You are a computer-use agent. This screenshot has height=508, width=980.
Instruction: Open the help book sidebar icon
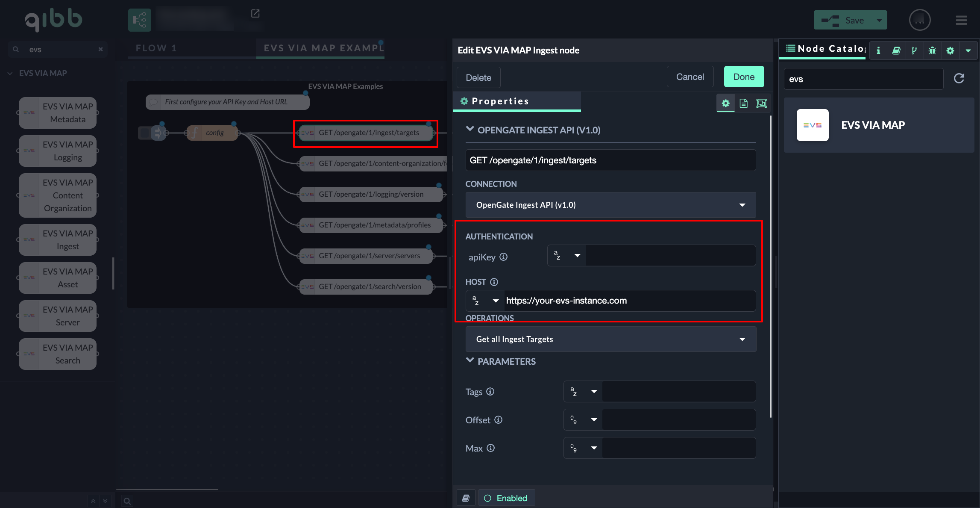coord(896,50)
